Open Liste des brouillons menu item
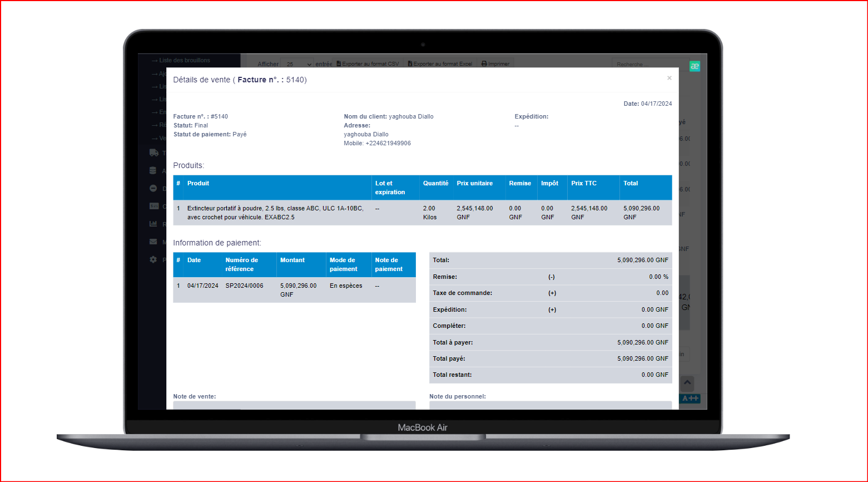Viewport: 868px width, 482px height. (x=184, y=60)
